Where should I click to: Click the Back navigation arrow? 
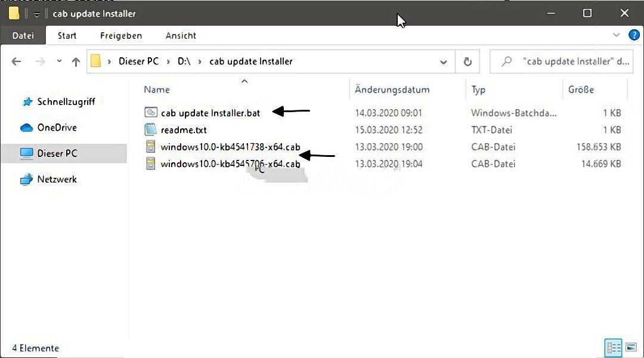(x=17, y=61)
